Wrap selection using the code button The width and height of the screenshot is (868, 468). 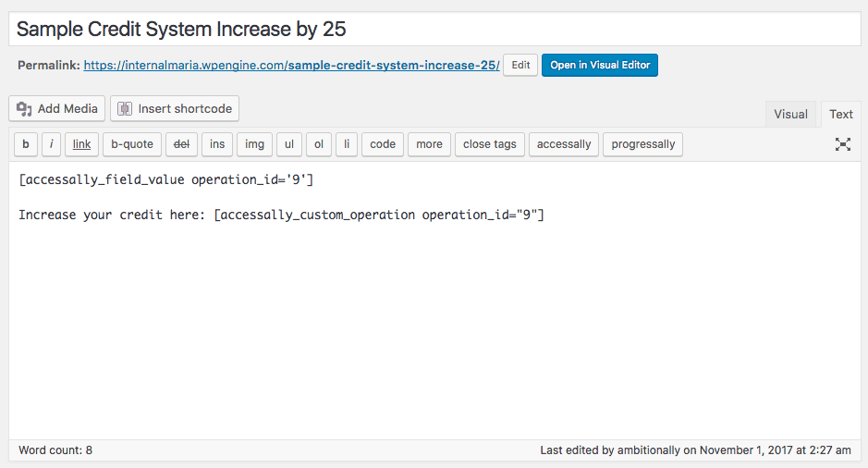(x=383, y=144)
